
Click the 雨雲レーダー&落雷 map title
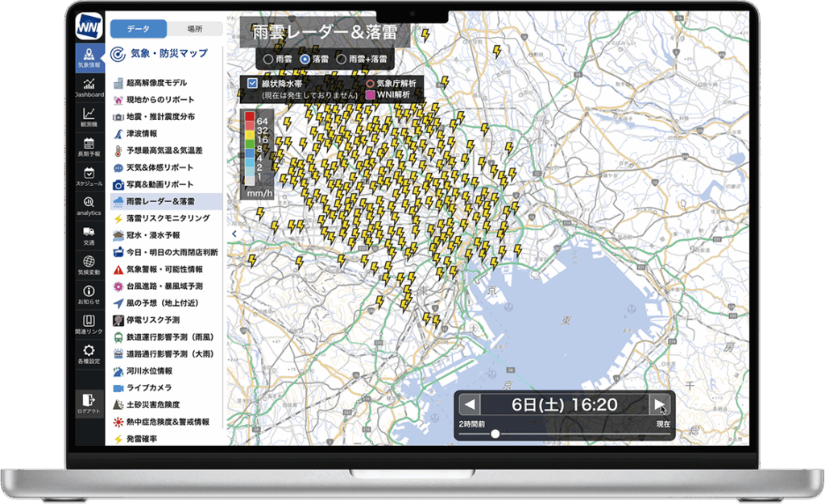325,32
